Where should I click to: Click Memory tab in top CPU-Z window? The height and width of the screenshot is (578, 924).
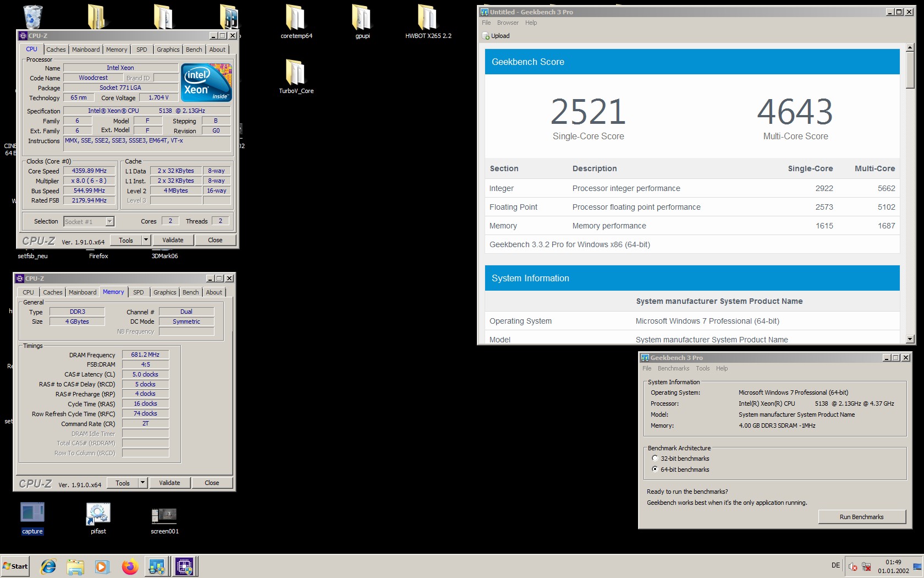pos(117,50)
